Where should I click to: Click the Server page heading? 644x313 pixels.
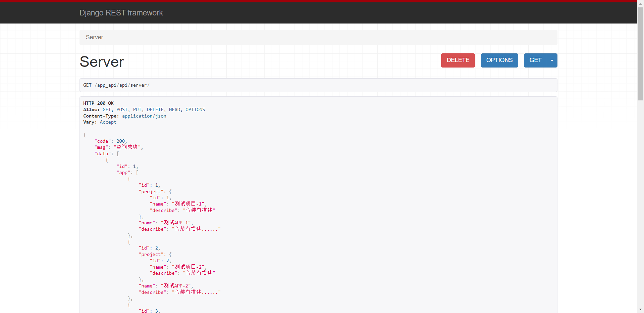[102, 62]
